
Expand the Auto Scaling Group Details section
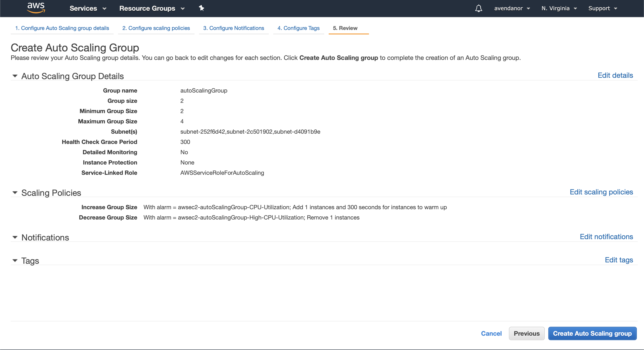(x=15, y=76)
